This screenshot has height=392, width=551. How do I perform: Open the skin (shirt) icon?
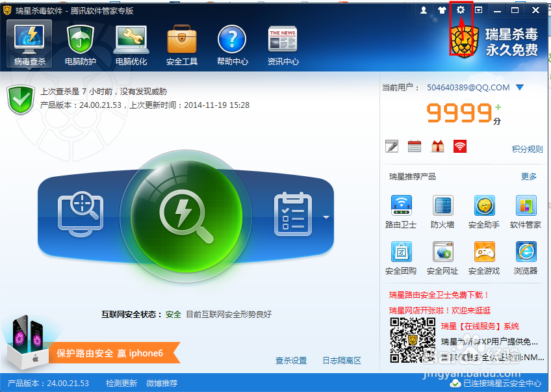click(442, 10)
